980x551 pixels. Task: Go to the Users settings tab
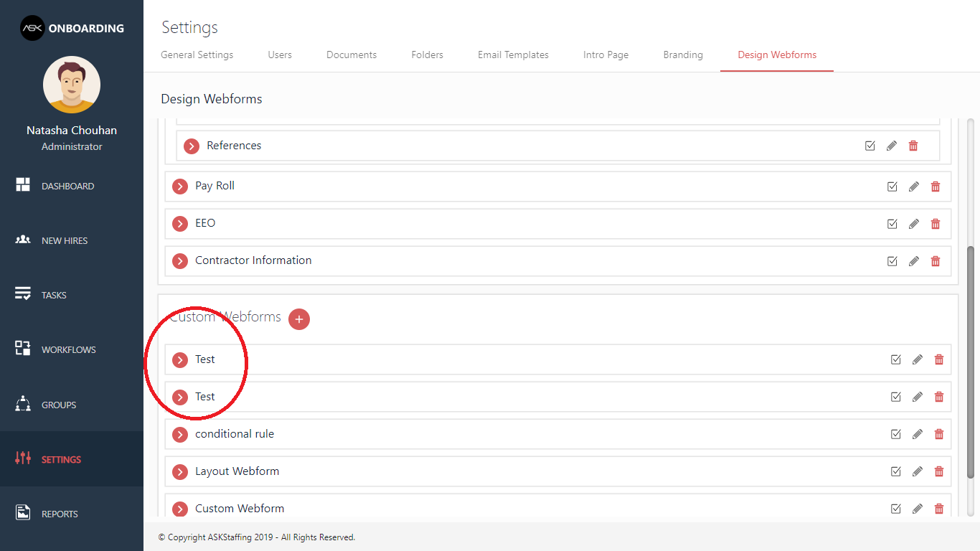(x=280, y=55)
